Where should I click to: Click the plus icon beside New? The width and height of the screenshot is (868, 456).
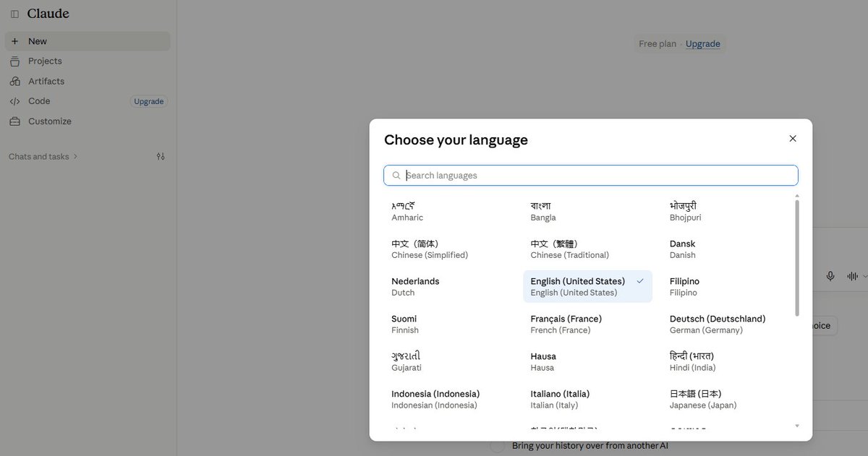(x=14, y=41)
